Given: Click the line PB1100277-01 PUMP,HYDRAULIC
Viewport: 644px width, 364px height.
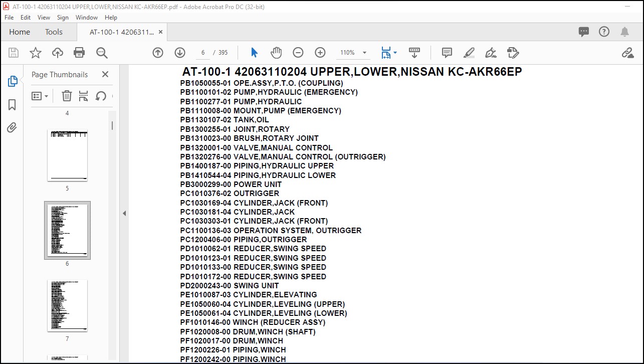Looking at the screenshot, I should [x=241, y=101].
